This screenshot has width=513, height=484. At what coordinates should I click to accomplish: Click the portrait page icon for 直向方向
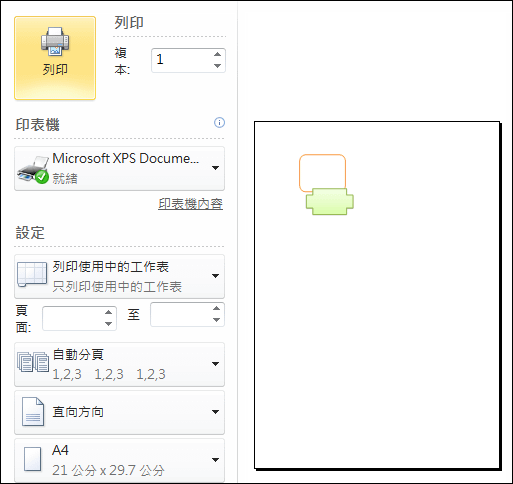coord(33,412)
